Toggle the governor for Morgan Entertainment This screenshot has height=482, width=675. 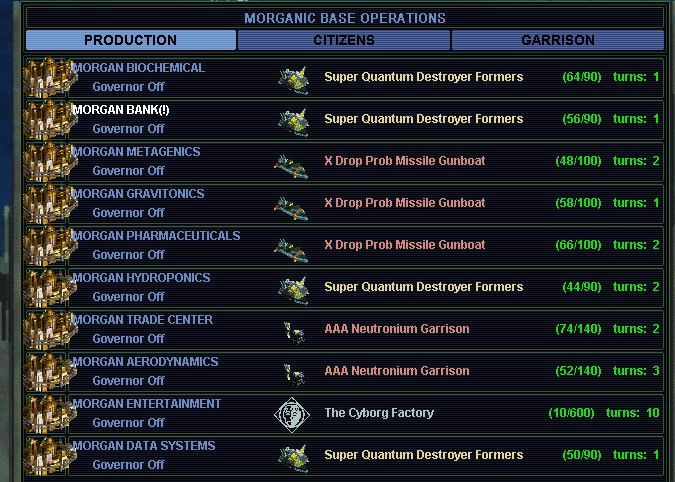pos(128,423)
